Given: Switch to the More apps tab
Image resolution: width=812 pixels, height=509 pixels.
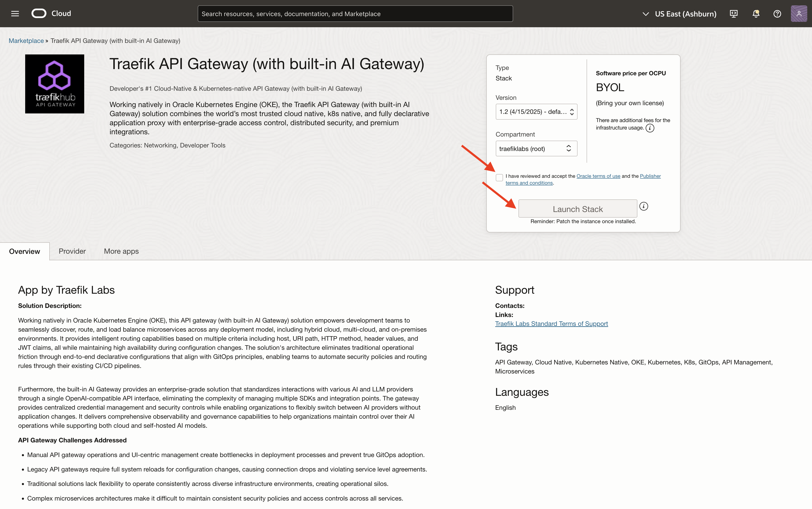Looking at the screenshot, I should click(x=121, y=251).
